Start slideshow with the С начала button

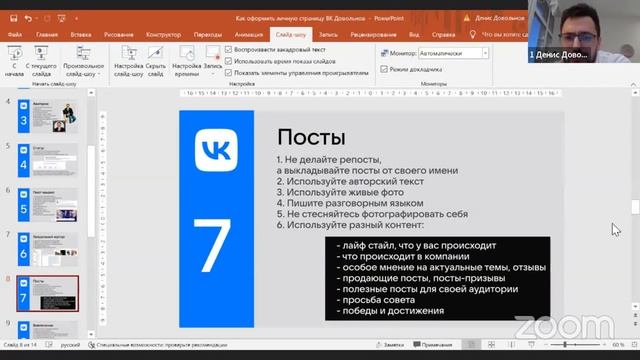coord(14,61)
